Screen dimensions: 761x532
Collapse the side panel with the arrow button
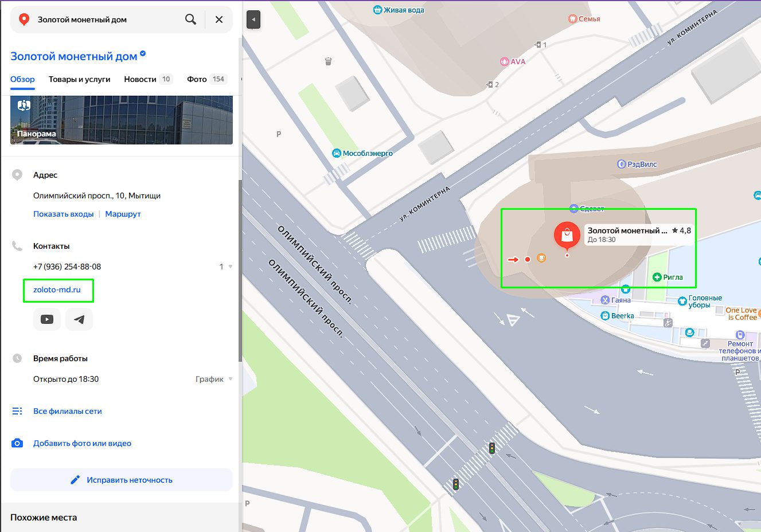253,19
